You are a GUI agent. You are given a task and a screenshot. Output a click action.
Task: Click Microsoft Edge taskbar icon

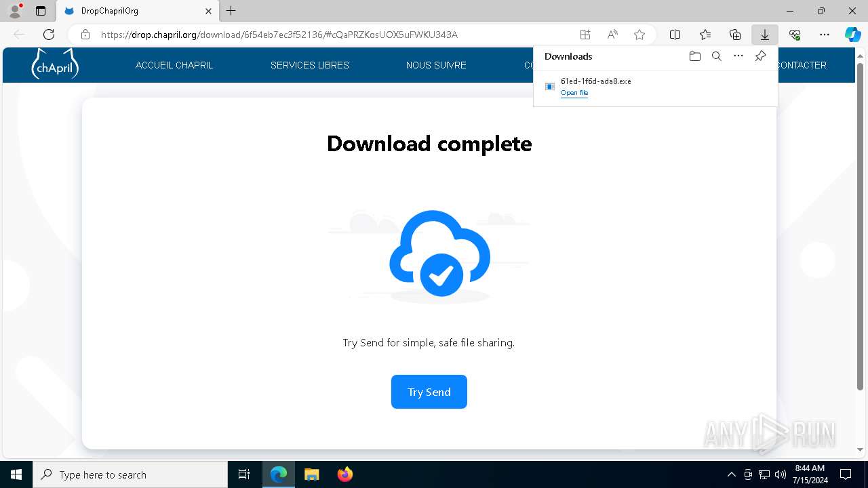[x=279, y=474]
